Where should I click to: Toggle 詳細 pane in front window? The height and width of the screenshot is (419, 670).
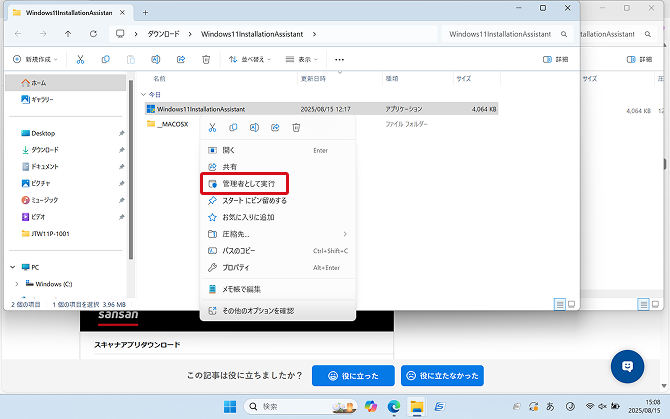click(x=555, y=59)
